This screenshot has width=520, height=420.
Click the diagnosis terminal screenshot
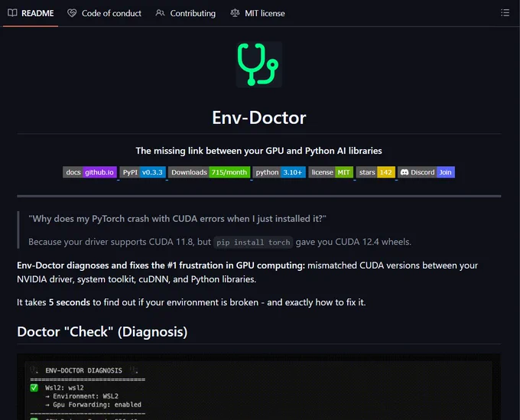pyautogui.click(x=258, y=387)
